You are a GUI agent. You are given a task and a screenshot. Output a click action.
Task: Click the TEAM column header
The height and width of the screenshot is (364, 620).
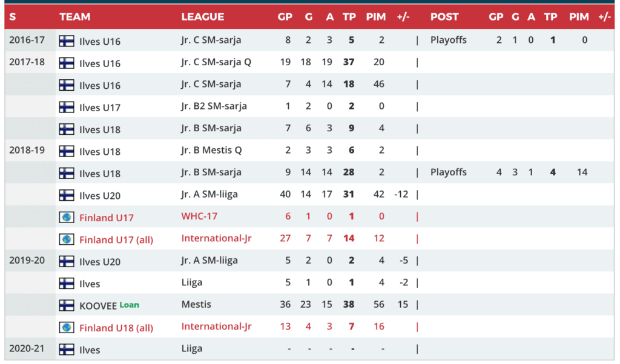75,17
